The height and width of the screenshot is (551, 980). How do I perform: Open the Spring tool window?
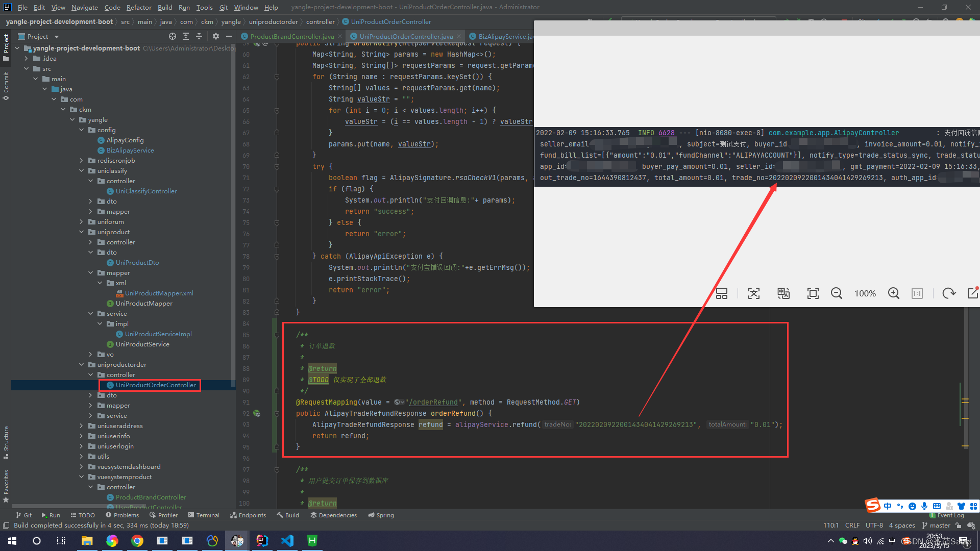coord(381,515)
